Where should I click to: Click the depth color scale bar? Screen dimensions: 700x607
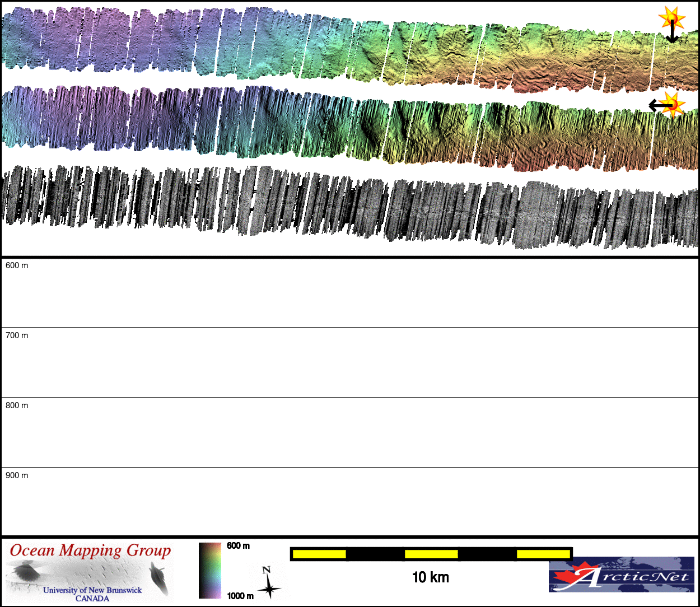[x=210, y=570]
